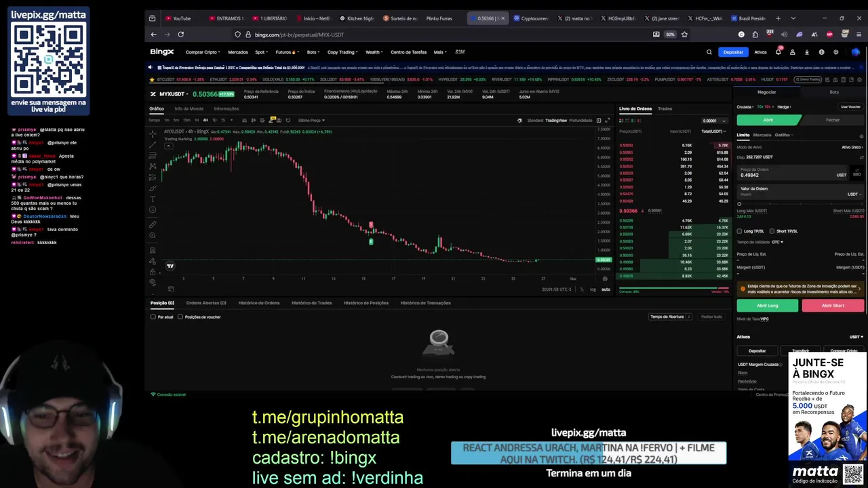Open GTC validity dropdown
868x488 pixels.
pos(776,242)
